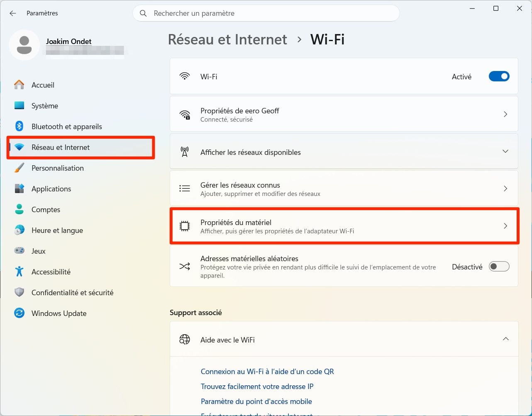Select the Jeux gamepad icon
This screenshot has width=532, height=416.
point(19,251)
